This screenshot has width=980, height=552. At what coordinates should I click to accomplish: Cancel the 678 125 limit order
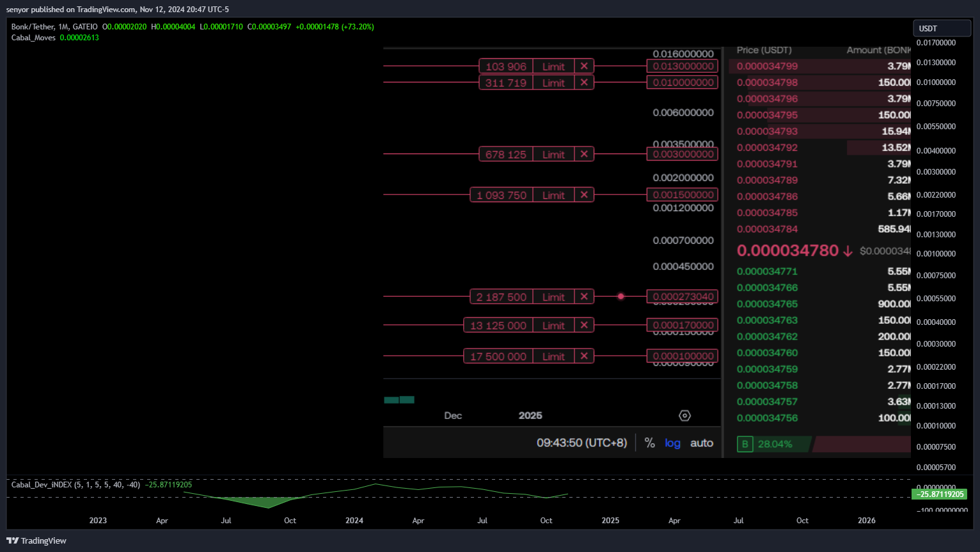[584, 154]
